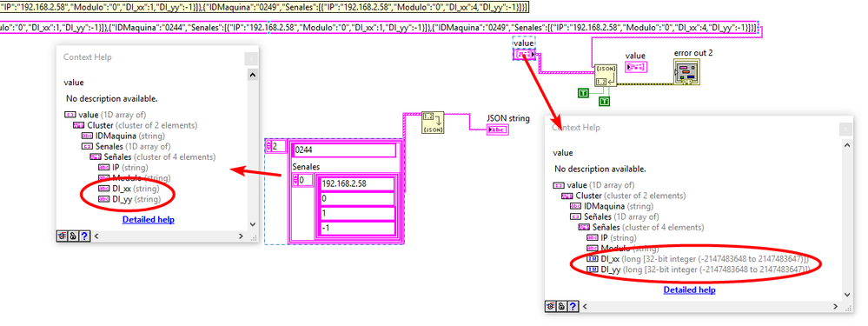This screenshot has width=868, height=326.
Task: Select the JSON string indicator terminal
Action: coord(498,130)
